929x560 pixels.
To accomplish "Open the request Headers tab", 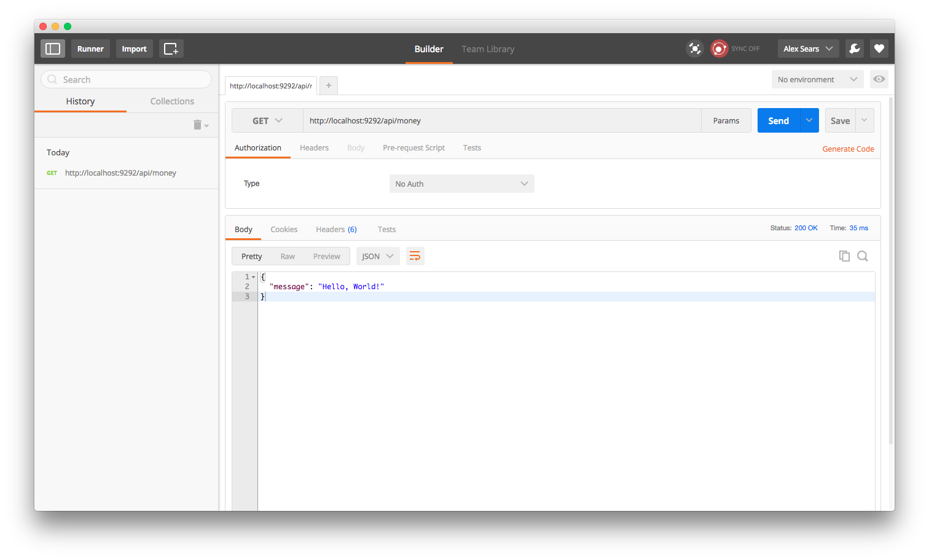I will 314,148.
